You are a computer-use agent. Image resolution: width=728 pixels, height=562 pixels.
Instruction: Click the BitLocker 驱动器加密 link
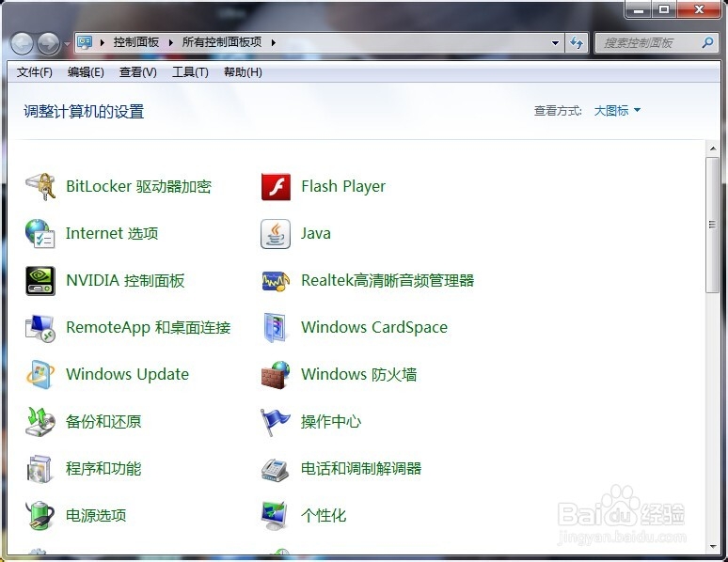[139, 187]
